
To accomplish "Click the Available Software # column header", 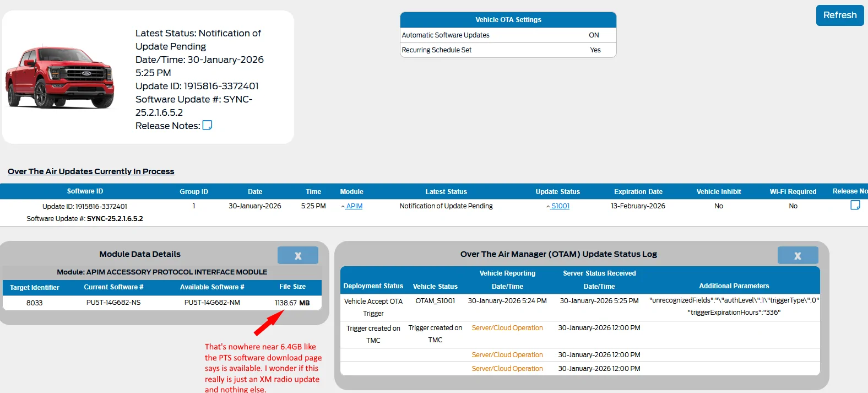I will (212, 287).
